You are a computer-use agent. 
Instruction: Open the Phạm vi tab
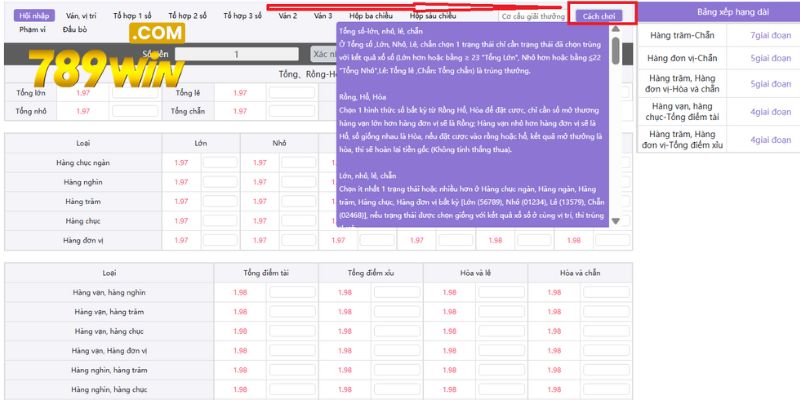pos(32,30)
